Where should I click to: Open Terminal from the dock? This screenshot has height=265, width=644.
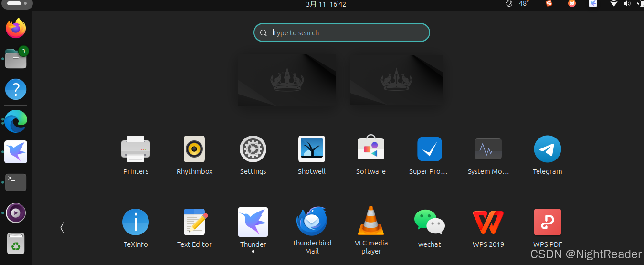pos(16,182)
